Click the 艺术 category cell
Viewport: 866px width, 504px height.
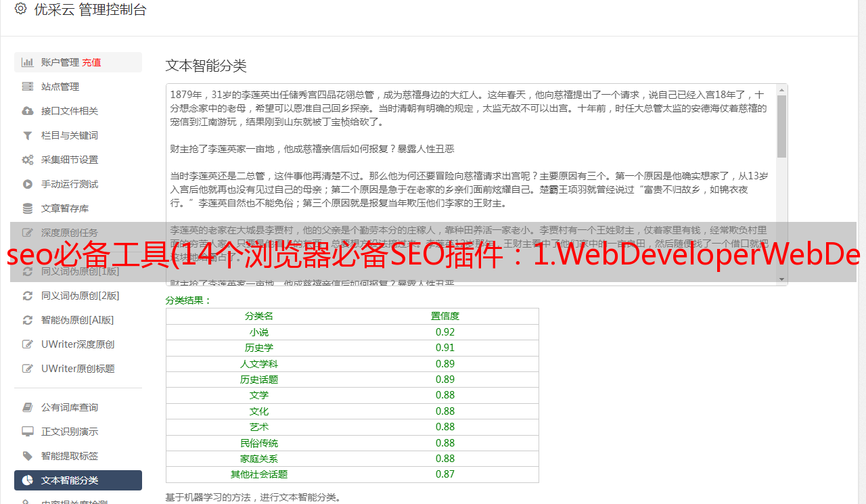click(x=259, y=427)
